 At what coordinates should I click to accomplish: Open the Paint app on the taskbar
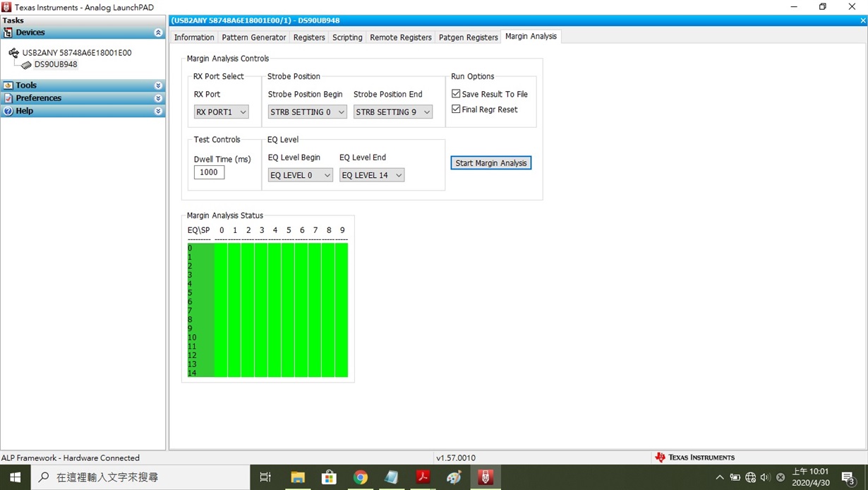[454, 477]
